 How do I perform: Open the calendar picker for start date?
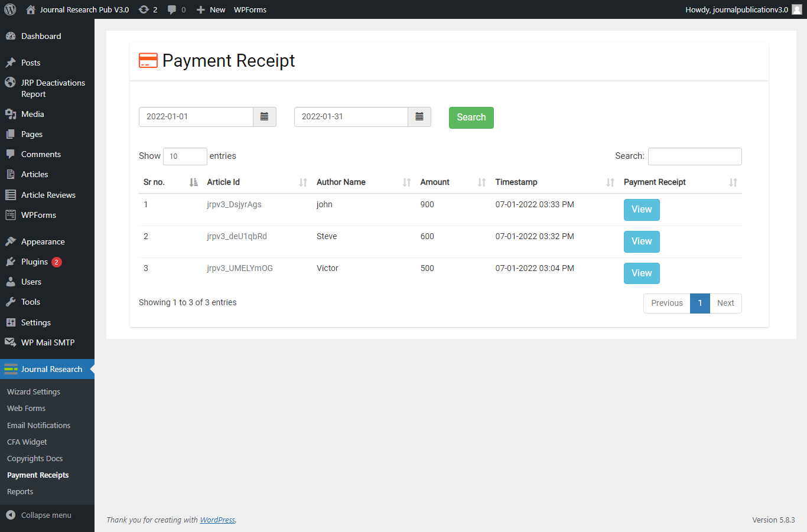tap(265, 117)
